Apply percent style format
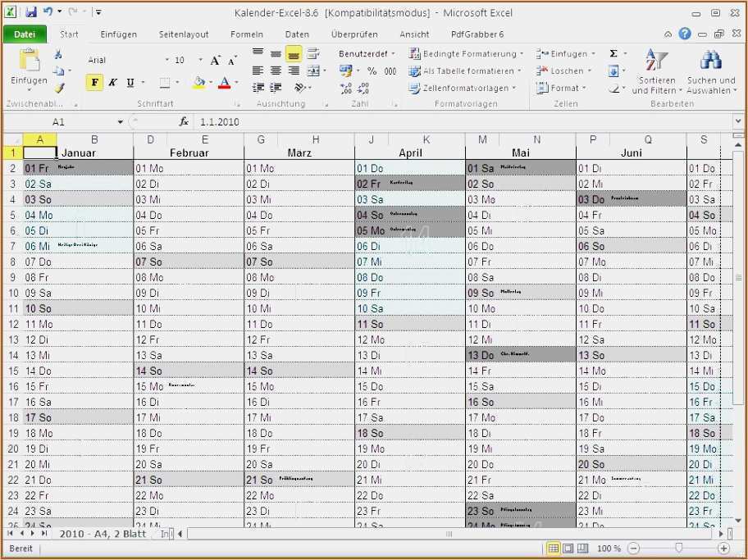This screenshot has height=560, width=748. point(372,71)
